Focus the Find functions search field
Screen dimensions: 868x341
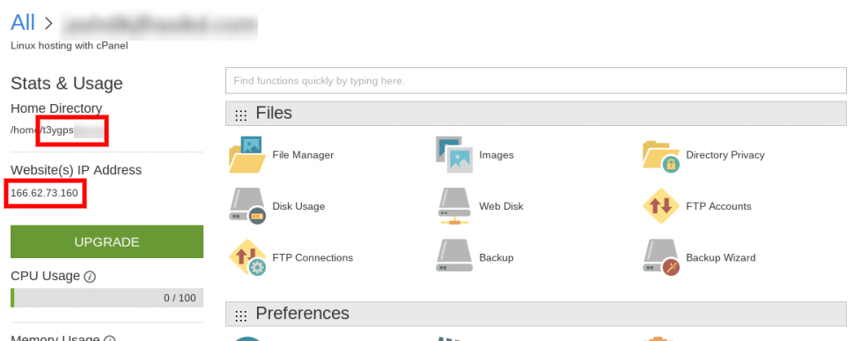(536, 80)
